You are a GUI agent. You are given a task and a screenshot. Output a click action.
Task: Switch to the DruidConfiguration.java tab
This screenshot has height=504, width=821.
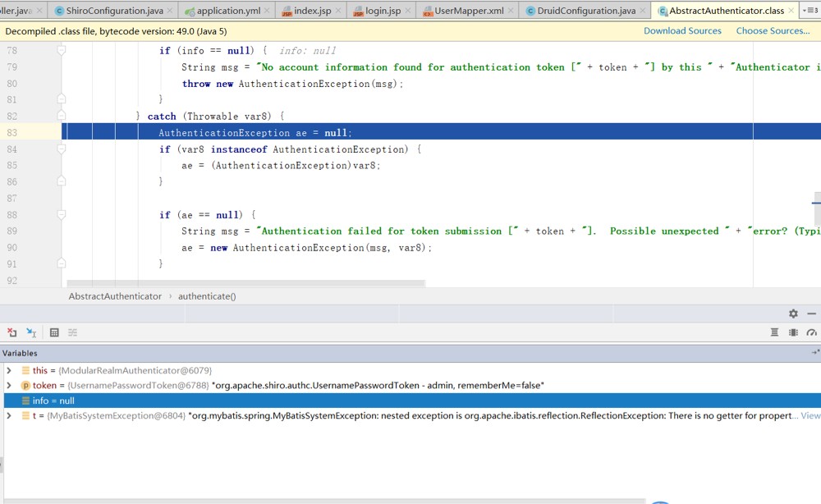(586, 11)
